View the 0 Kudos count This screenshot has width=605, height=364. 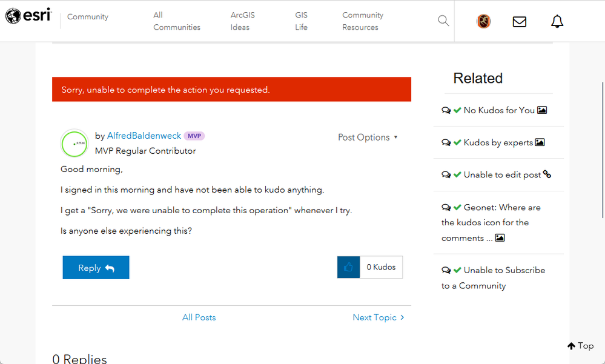(381, 267)
